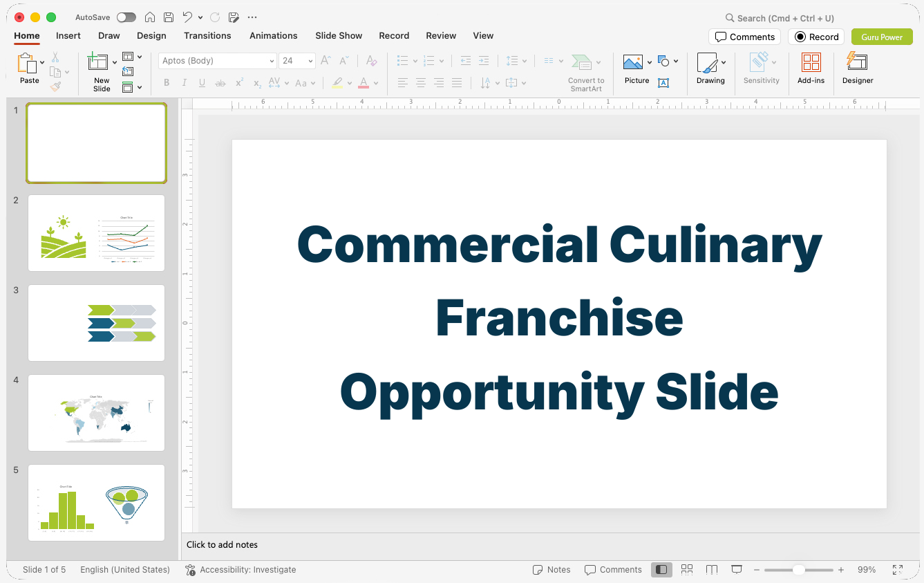
Task: Apply the red font color
Action: 364,83
